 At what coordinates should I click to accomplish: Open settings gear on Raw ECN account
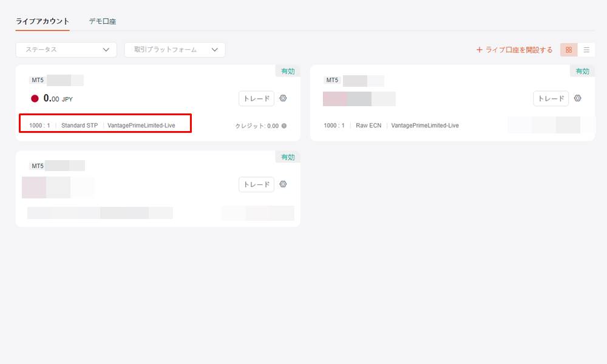coord(577,98)
